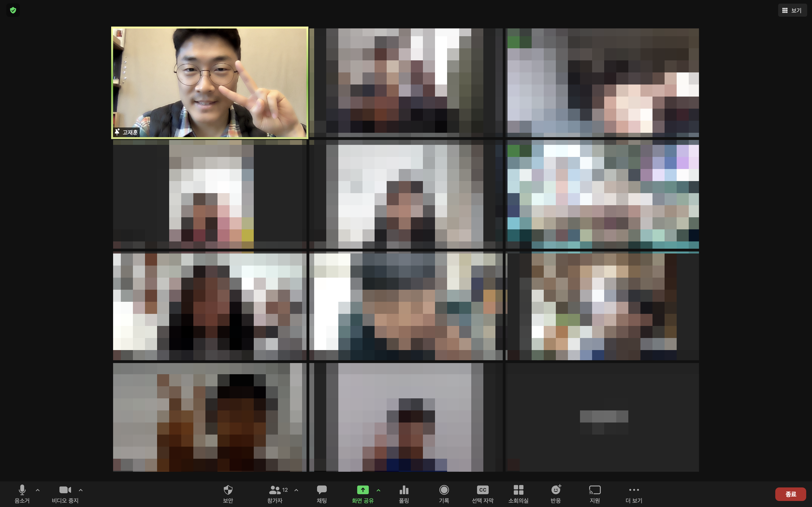Click the green encryption shield icon

(x=13, y=10)
